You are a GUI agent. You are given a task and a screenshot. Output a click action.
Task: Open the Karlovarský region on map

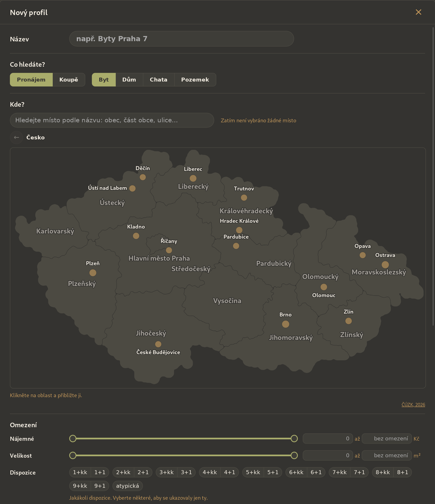coord(55,231)
